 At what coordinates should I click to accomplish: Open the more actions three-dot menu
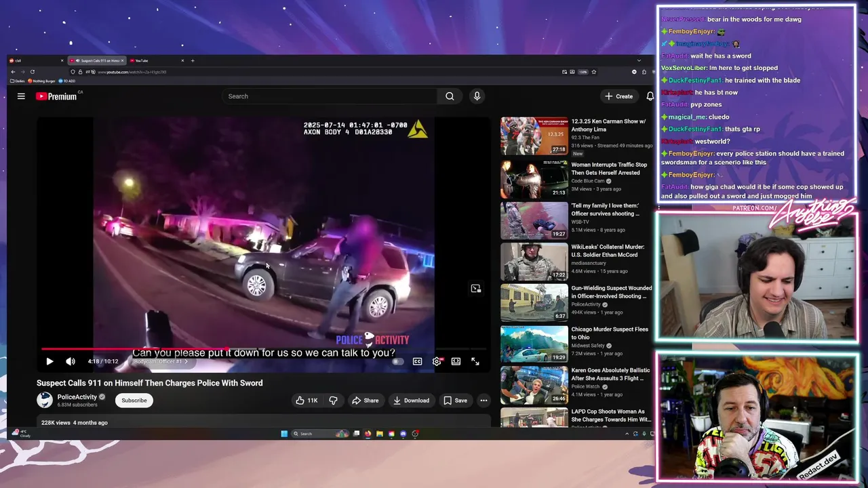[x=484, y=400]
